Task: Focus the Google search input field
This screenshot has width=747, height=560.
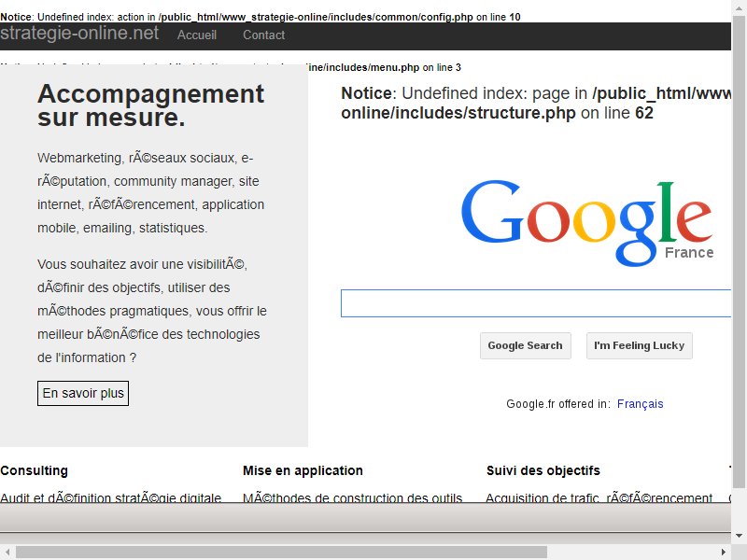Action: point(536,302)
